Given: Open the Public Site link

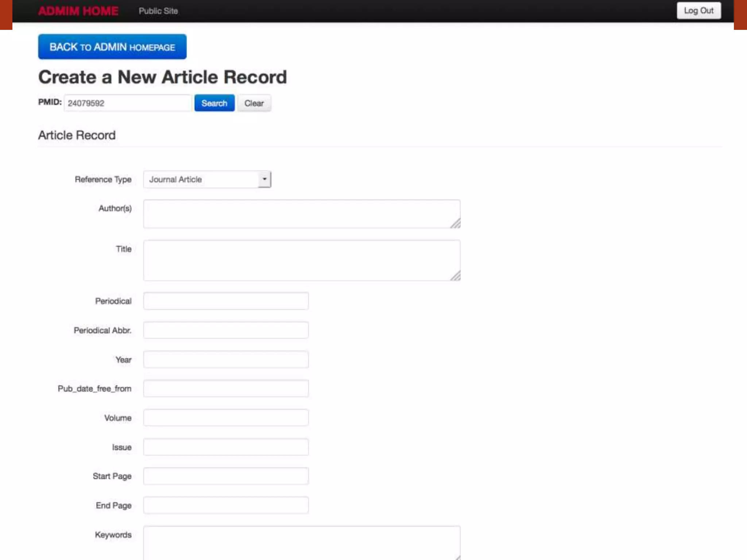Looking at the screenshot, I should point(158,11).
